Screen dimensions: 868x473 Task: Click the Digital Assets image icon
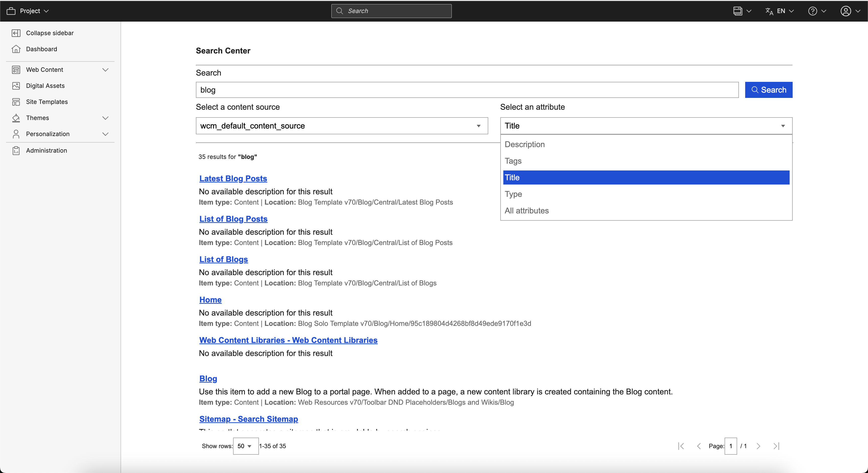click(16, 86)
